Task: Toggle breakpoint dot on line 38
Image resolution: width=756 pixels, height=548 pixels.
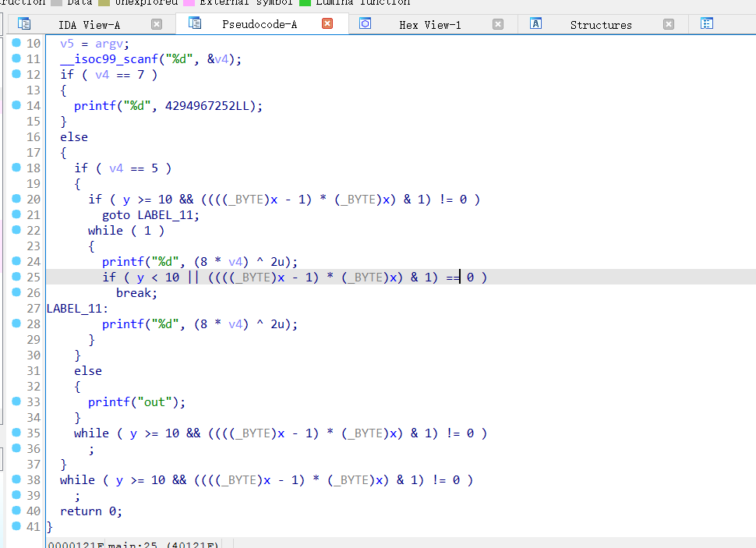Action: point(16,479)
